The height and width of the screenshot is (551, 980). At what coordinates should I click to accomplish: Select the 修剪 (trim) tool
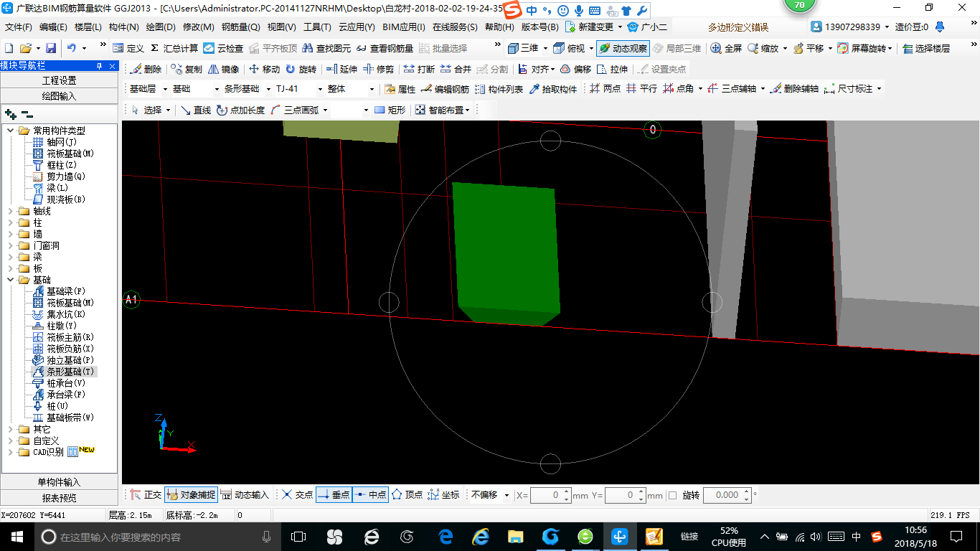378,69
